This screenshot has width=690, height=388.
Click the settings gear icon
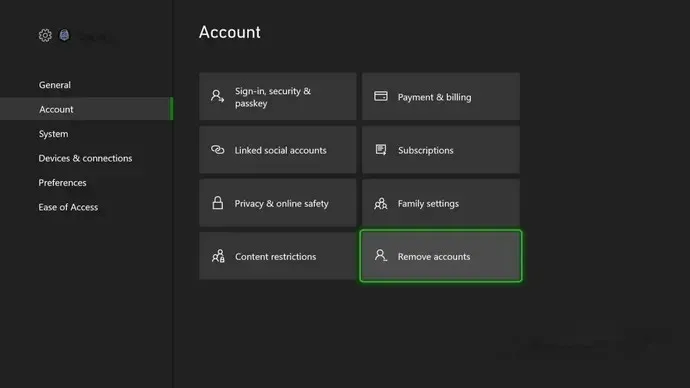(x=45, y=35)
